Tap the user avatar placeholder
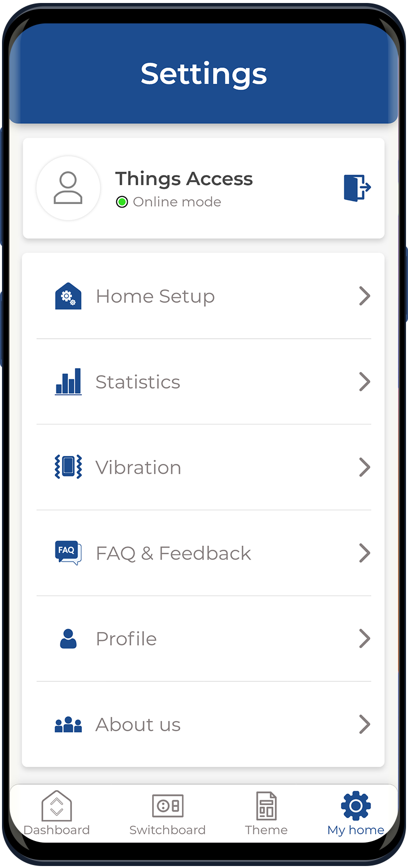408x868 pixels. tap(68, 188)
